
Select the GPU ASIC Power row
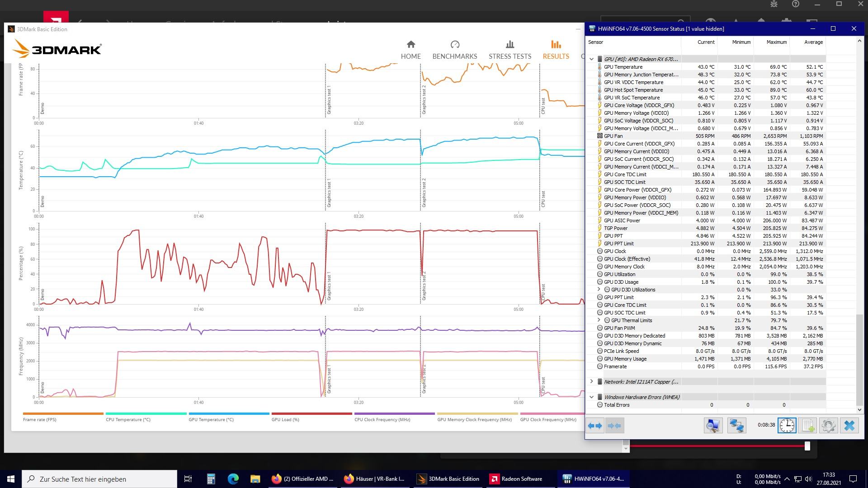coord(706,221)
